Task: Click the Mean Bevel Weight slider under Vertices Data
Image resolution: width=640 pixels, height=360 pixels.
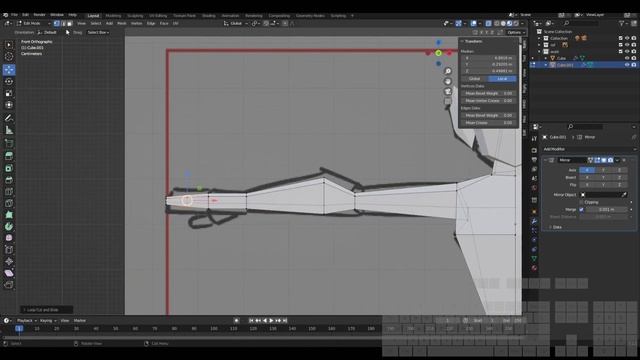Action: (x=489, y=93)
